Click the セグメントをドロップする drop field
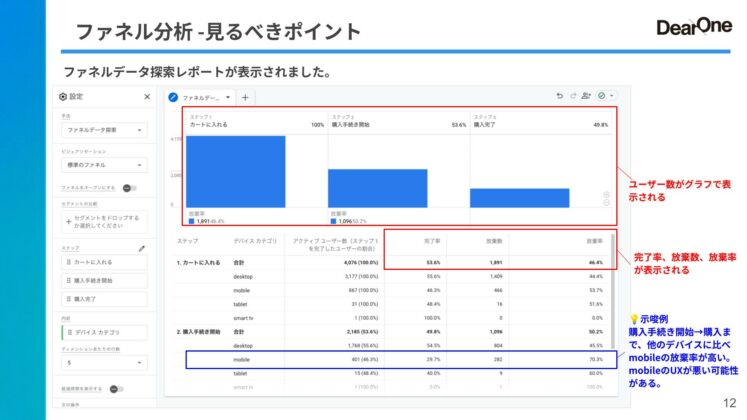Screen dimensions: 747x420 coord(104,222)
